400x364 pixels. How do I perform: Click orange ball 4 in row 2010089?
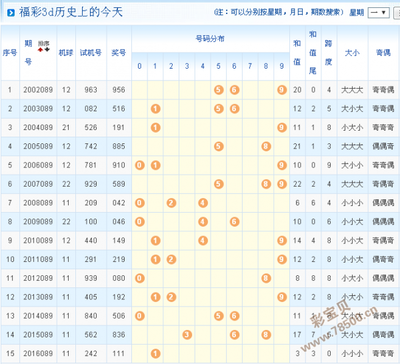(203, 241)
